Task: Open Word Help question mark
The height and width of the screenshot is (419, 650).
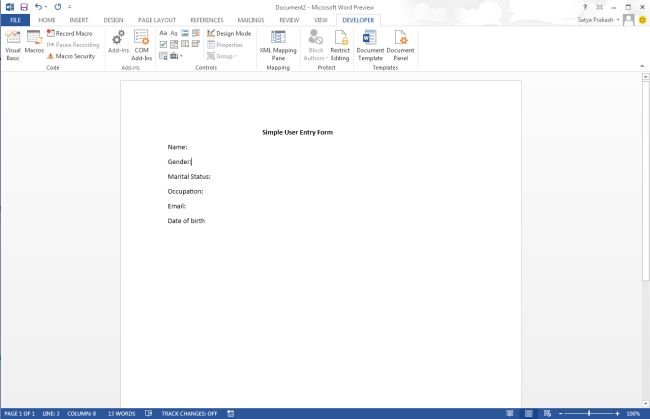Action: [x=585, y=7]
